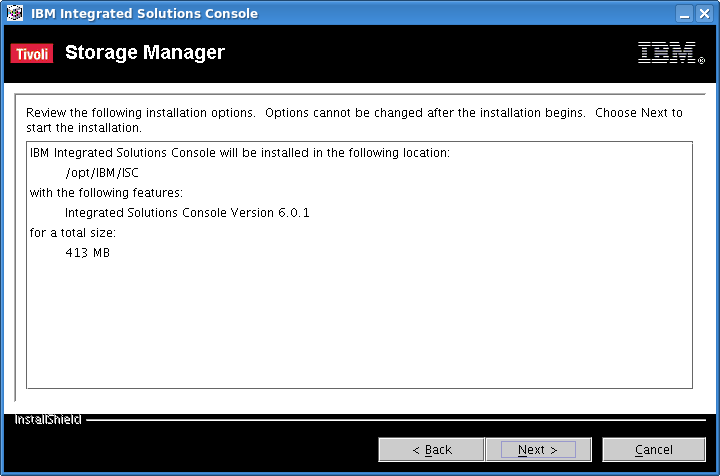Click the Integrated Solutions Console Version 6.0.1 line
The height and width of the screenshot is (476, 720).
[x=187, y=213]
